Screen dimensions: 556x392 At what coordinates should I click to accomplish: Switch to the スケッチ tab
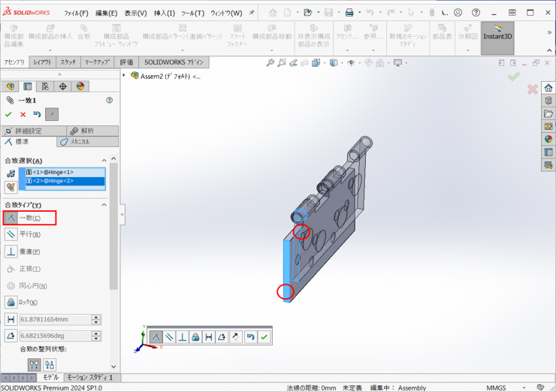click(x=68, y=62)
